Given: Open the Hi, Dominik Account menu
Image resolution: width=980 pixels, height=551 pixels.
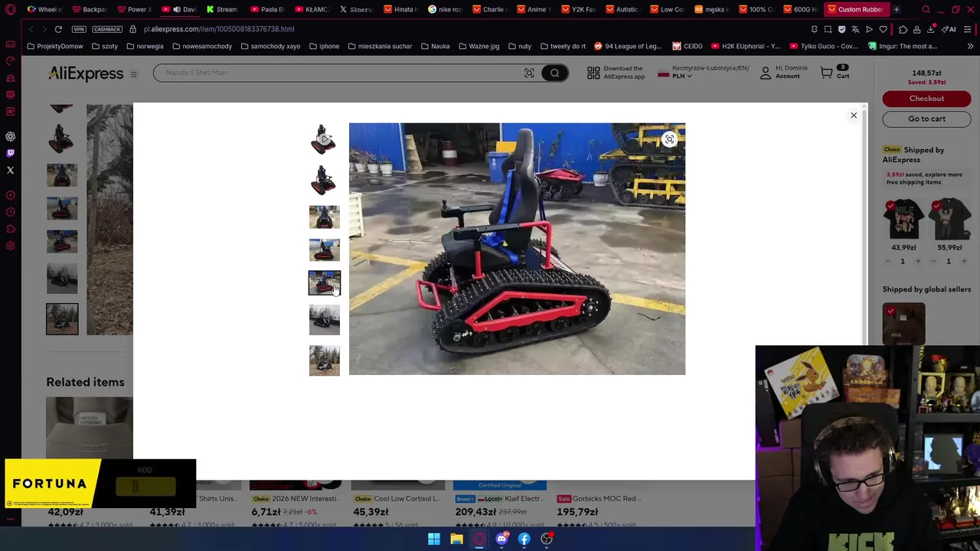Looking at the screenshot, I should pos(783,72).
